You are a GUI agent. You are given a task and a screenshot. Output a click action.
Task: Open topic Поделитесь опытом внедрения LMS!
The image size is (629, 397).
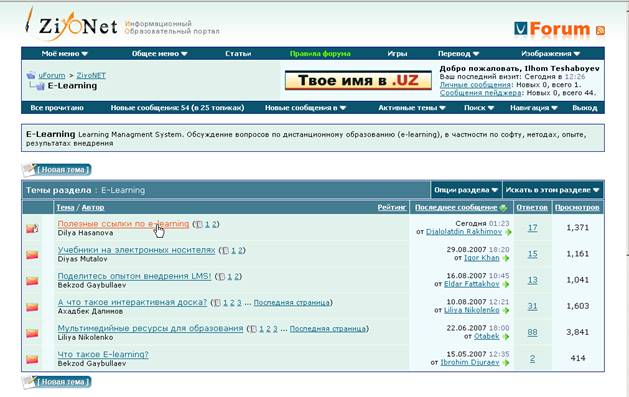(134, 276)
